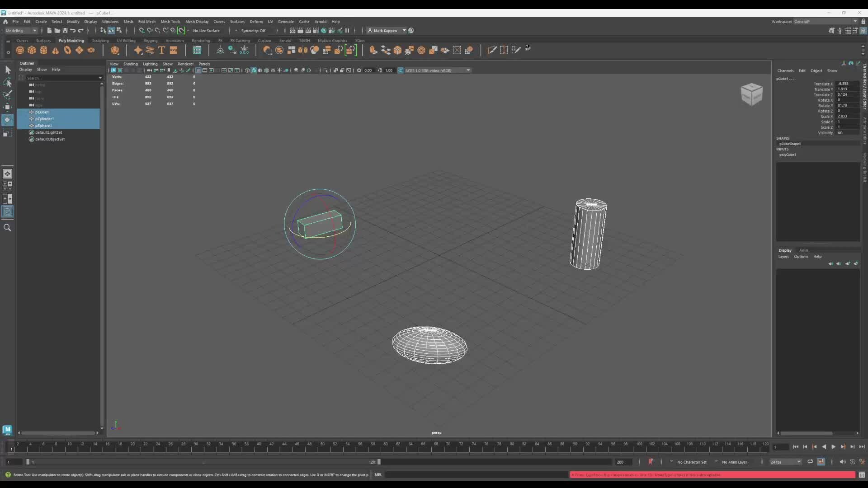Open the Mesh Tools menu
Image resolution: width=868 pixels, height=488 pixels.
tap(170, 22)
